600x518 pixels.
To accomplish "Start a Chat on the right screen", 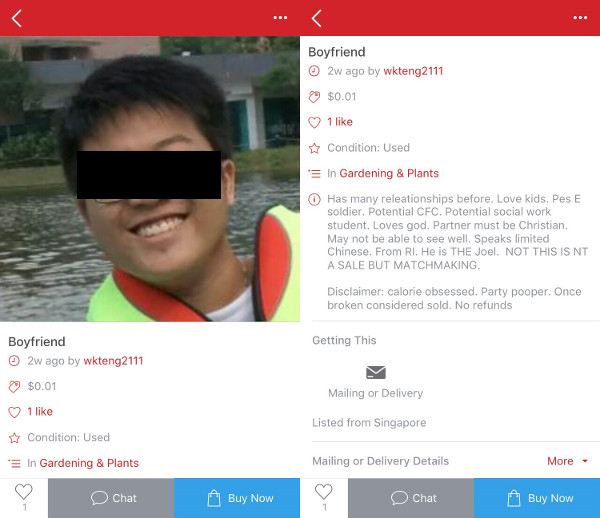I will click(x=411, y=498).
